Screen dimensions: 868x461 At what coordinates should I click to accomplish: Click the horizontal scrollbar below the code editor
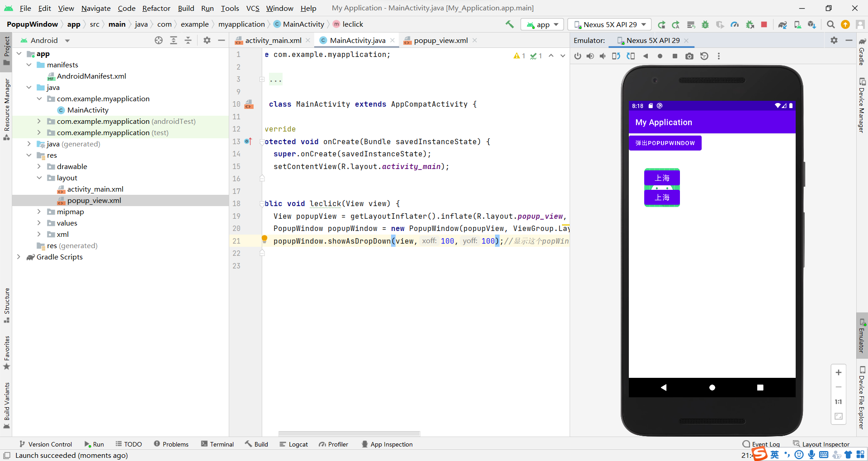point(349,434)
